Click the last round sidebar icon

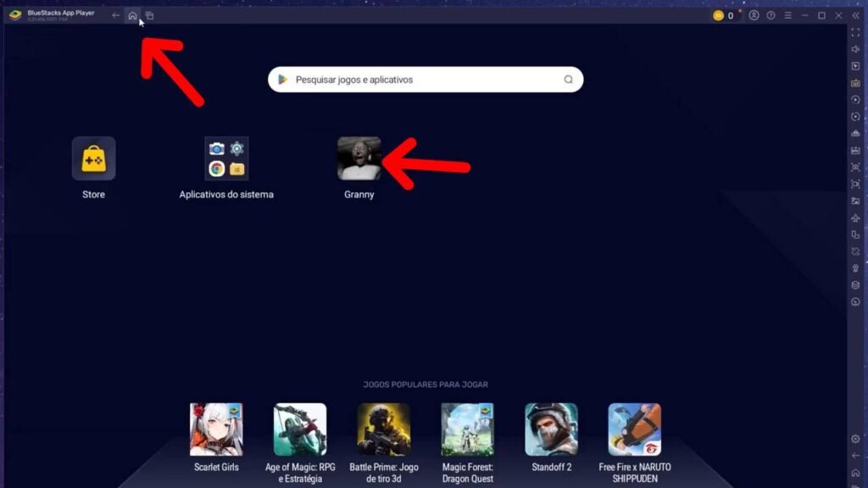point(855,302)
